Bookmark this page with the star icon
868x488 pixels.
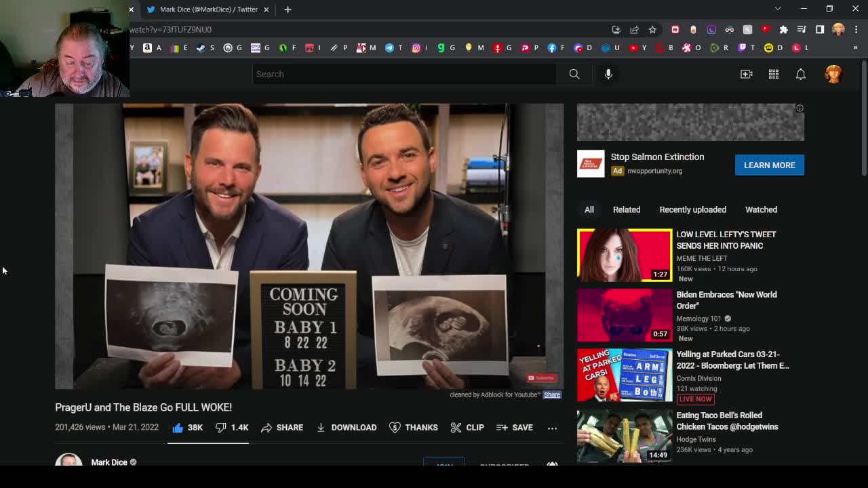pos(652,30)
